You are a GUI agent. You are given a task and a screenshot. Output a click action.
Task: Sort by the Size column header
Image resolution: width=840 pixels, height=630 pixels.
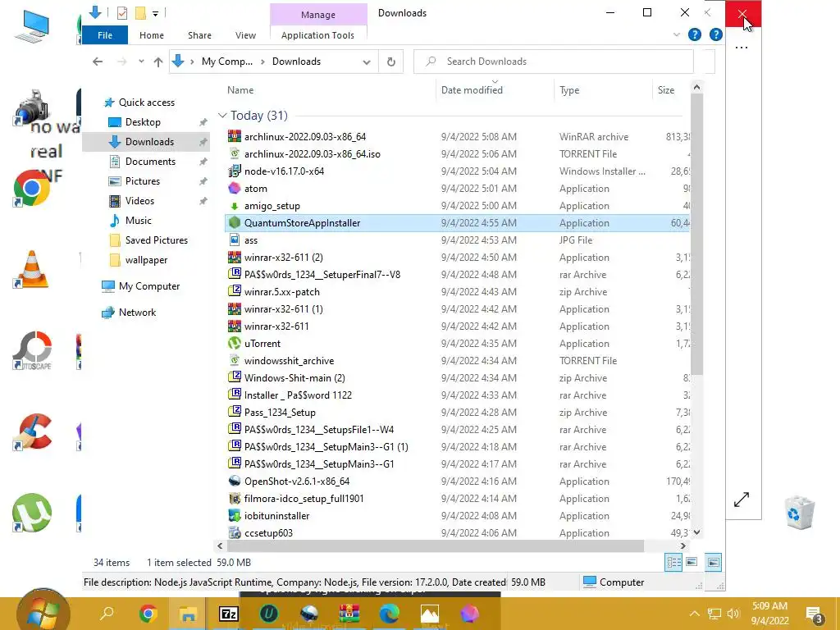(x=666, y=90)
